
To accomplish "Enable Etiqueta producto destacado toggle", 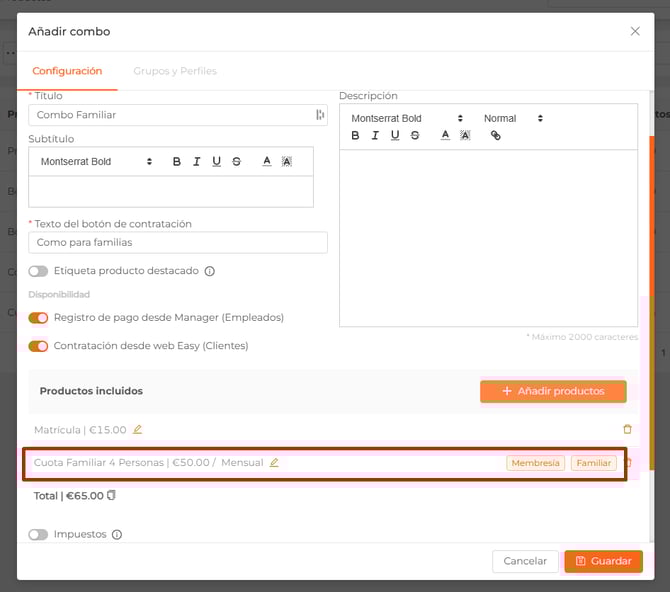I will pos(38,271).
